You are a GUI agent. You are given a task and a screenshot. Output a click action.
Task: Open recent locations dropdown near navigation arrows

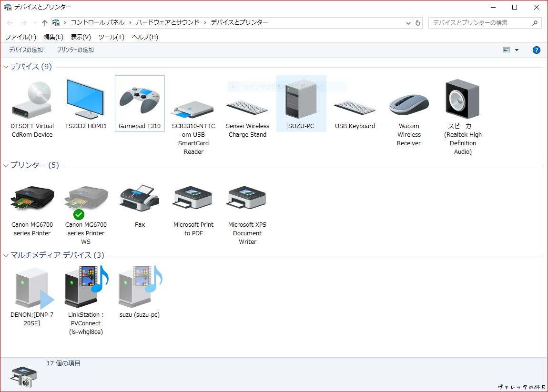click(x=35, y=23)
